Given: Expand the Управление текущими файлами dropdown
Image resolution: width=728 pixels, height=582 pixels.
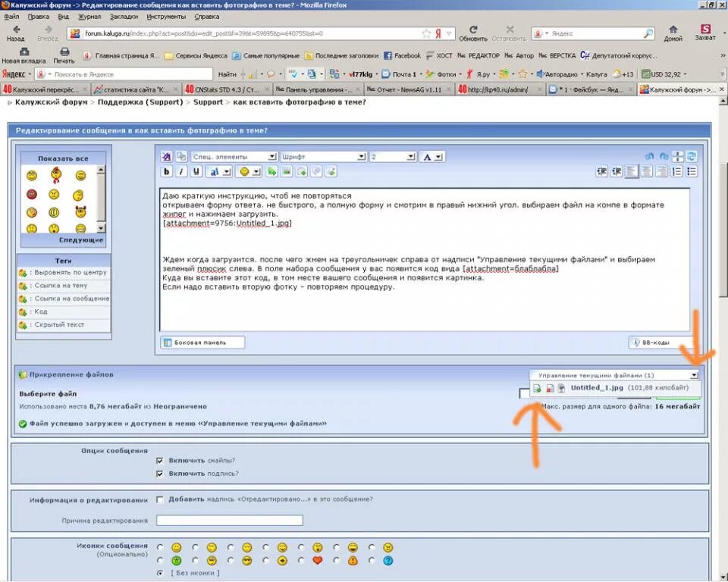Looking at the screenshot, I should click(694, 375).
